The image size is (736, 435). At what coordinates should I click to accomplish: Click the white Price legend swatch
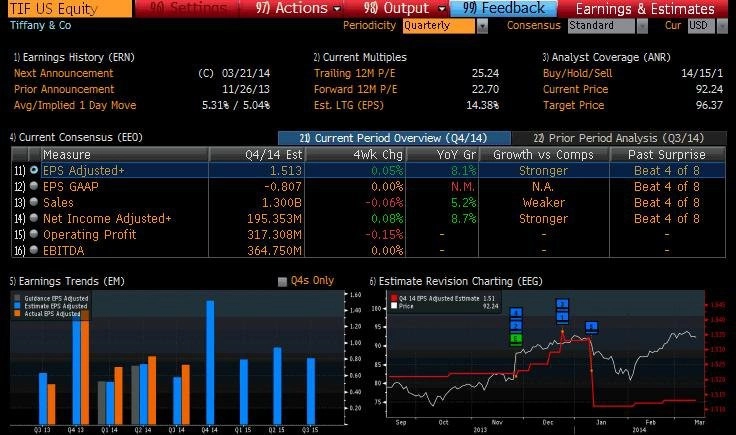click(394, 305)
